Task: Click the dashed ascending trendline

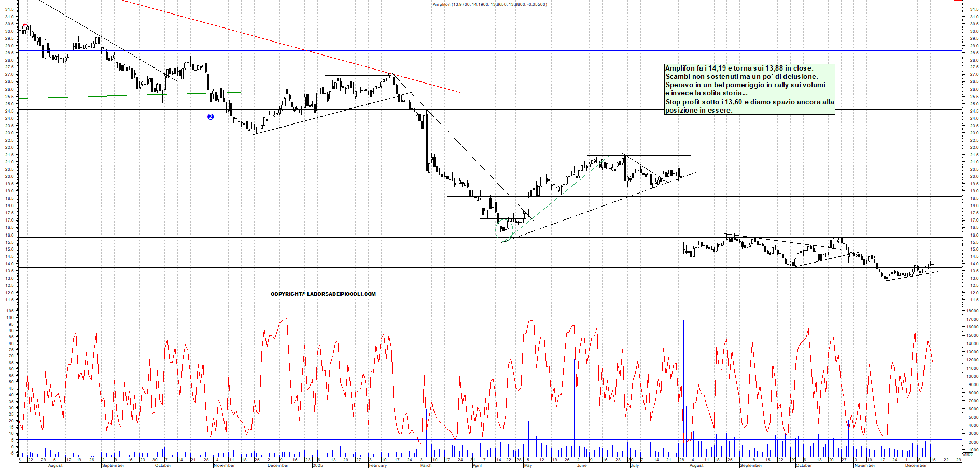Action: coord(596,207)
